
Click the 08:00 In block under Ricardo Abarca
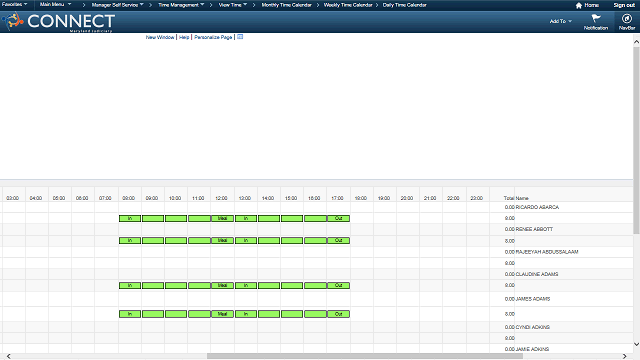[x=130, y=218]
